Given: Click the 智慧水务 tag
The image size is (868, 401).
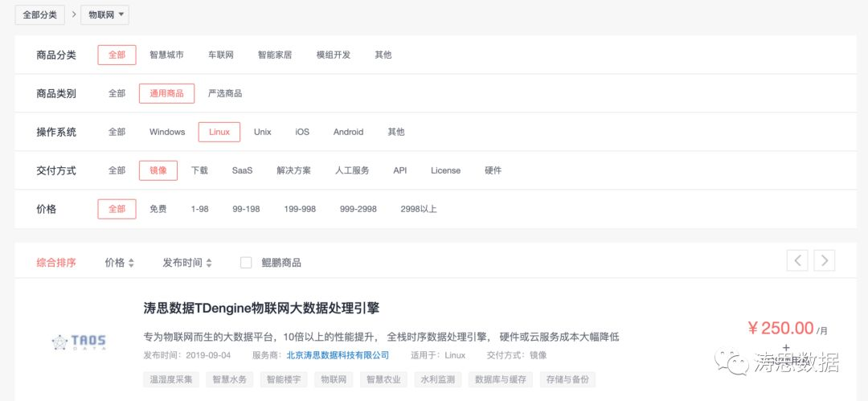Looking at the screenshot, I should [x=230, y=379].
